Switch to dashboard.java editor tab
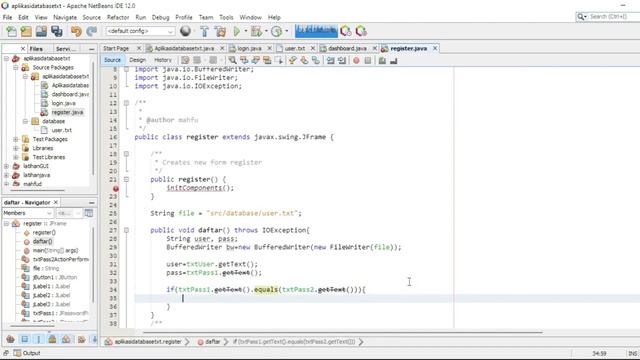The height and width of the screenshot is (360, 640). tap(347, 48)
